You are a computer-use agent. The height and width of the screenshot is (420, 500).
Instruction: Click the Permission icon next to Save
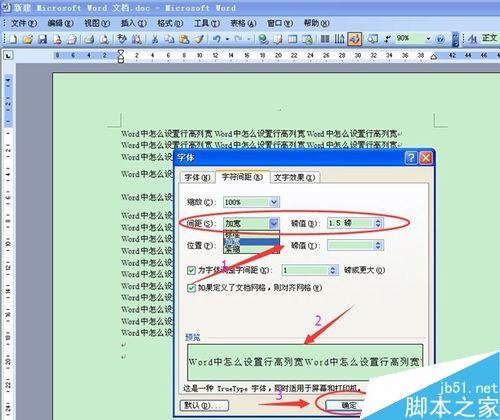click(57, 39)
